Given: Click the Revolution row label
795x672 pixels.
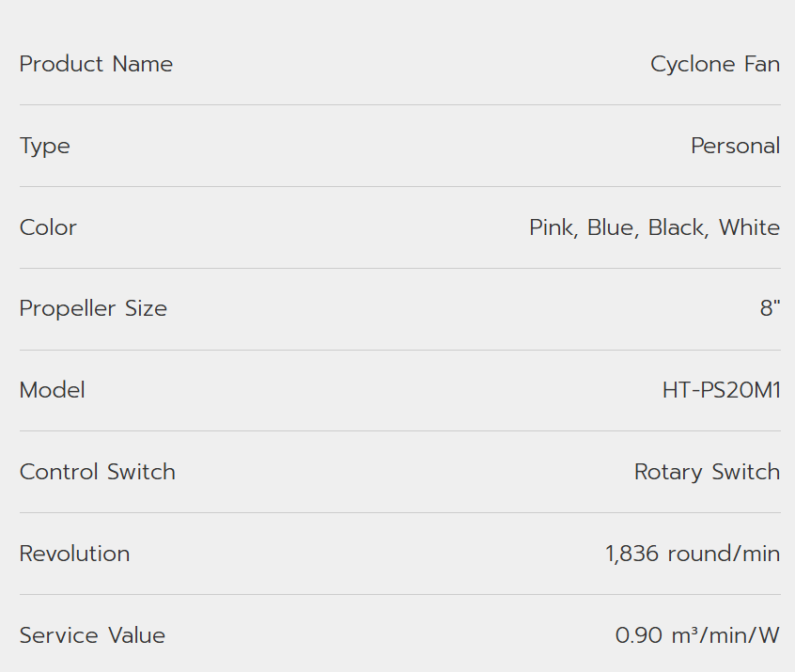Looking at the screenshot, I should (x=74, y=554).
